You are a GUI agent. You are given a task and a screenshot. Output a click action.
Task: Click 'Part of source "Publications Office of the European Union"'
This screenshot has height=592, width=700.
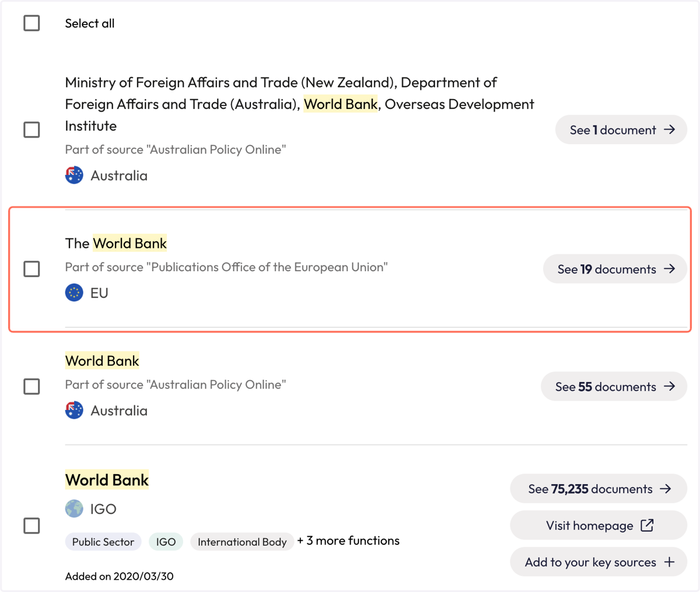(x=226, y=267)
